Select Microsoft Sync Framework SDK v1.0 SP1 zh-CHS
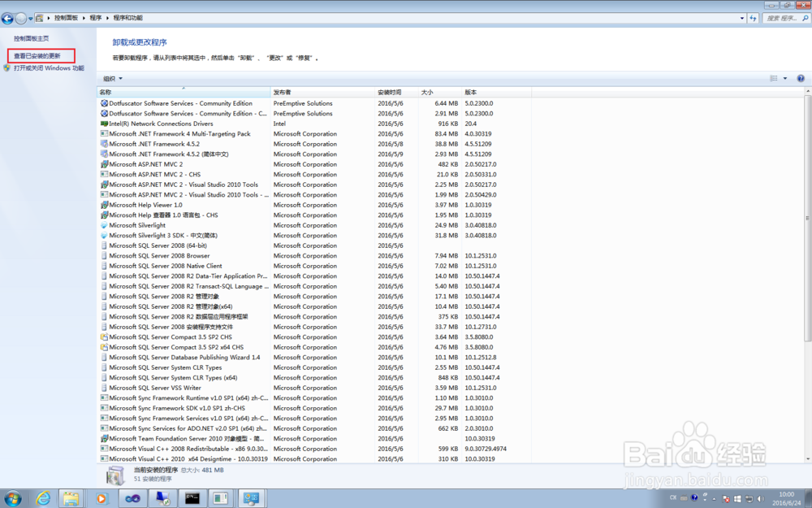Screen dimensions: 812x508 [177, 408]
